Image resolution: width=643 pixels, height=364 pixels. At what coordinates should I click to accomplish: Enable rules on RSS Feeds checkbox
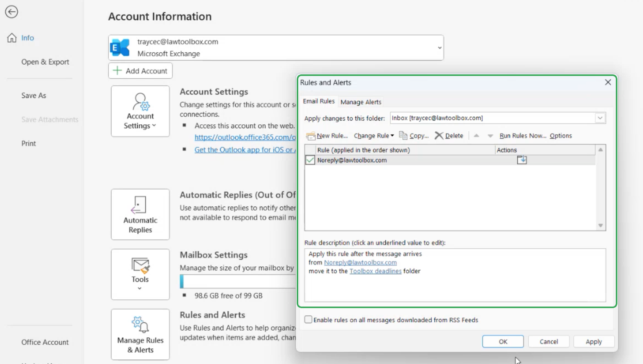pyautogui.click(x=308, y=320)
